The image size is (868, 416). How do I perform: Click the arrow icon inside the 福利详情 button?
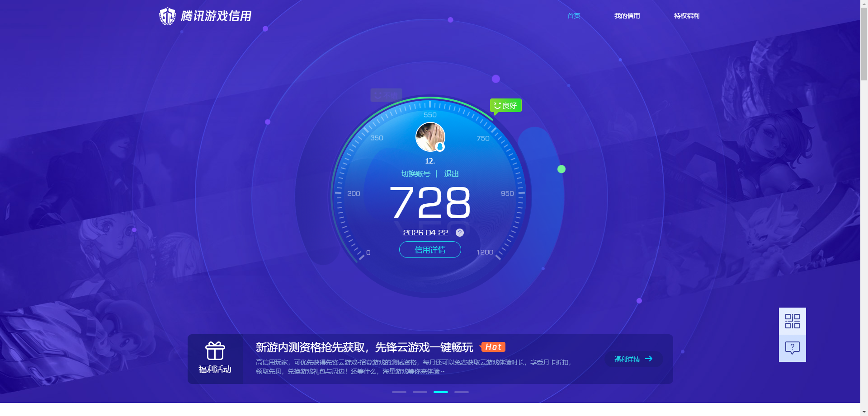650,359
